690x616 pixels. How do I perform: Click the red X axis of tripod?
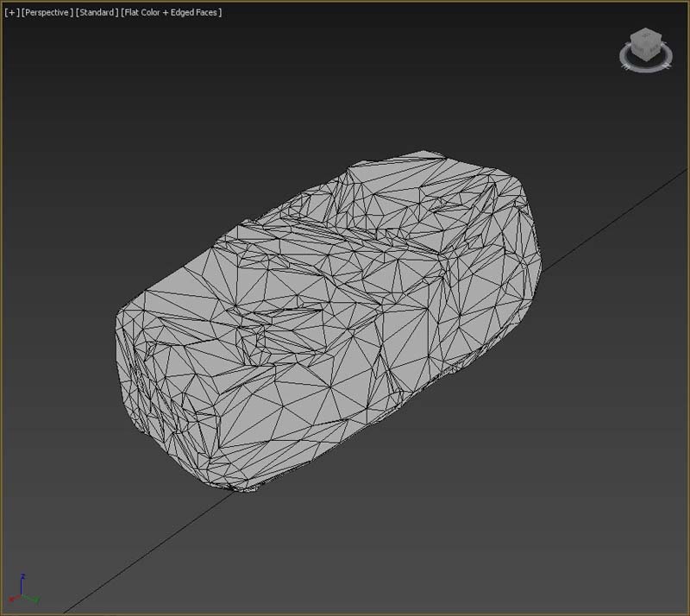tap(12, 598)
